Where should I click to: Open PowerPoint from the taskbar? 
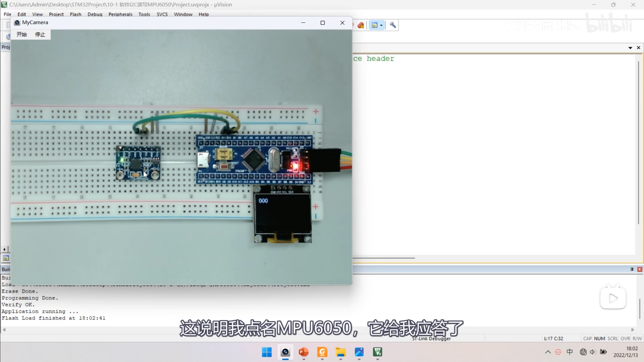(304, 352)
